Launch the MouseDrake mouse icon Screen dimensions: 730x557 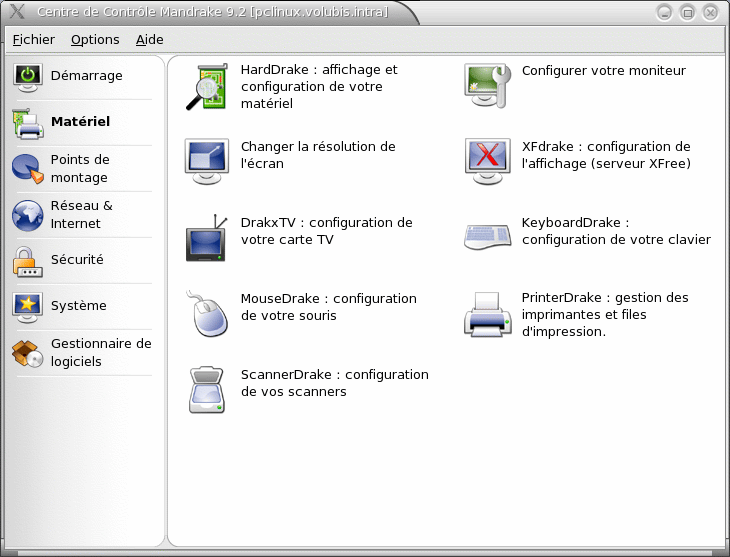click(x=207, y=313)
